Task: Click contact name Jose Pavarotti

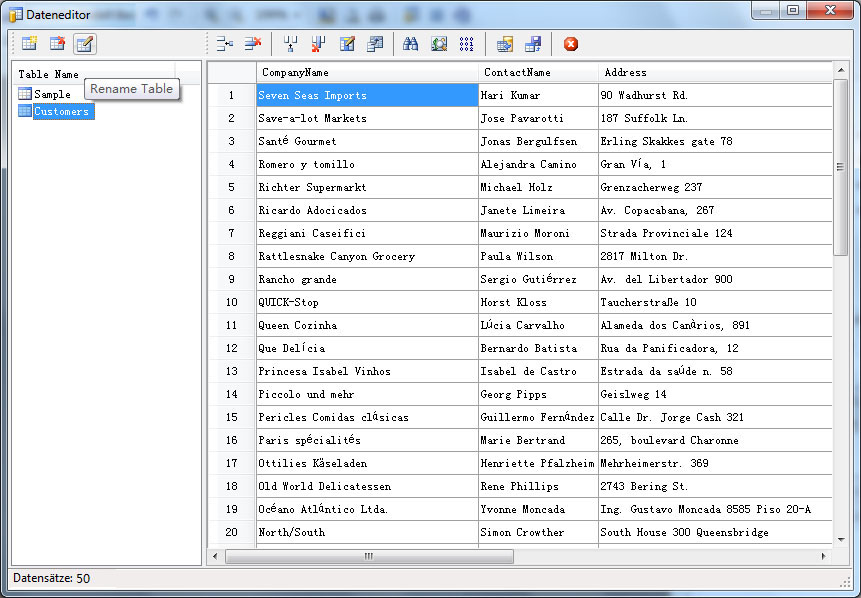Action: pyautogui.click(x=538, y=119)
